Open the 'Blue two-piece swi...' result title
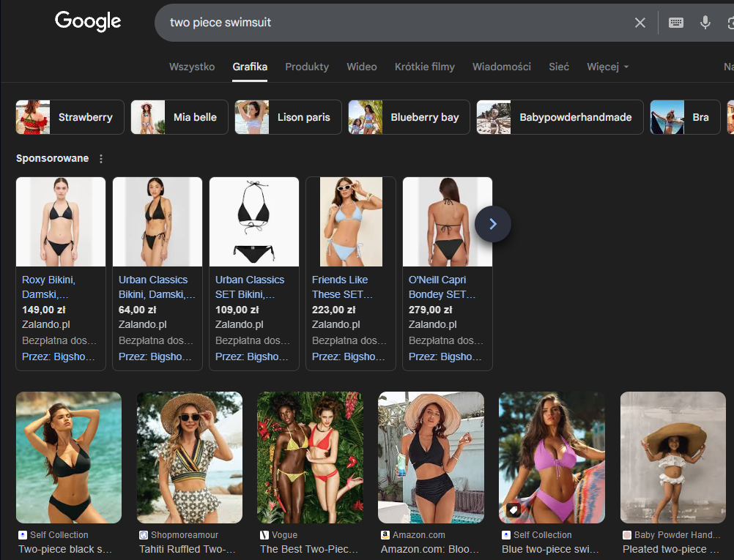 pyautogui.click(x=550, y=549)
